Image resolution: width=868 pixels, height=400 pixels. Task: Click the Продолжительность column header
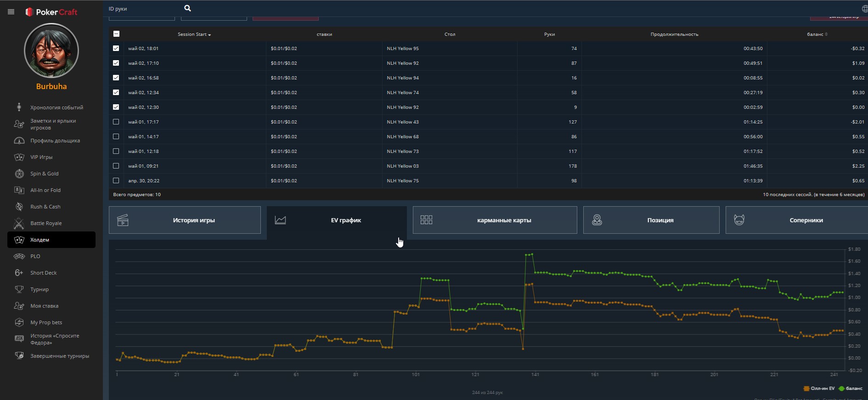pyautogui.click(x=674, y=34)
